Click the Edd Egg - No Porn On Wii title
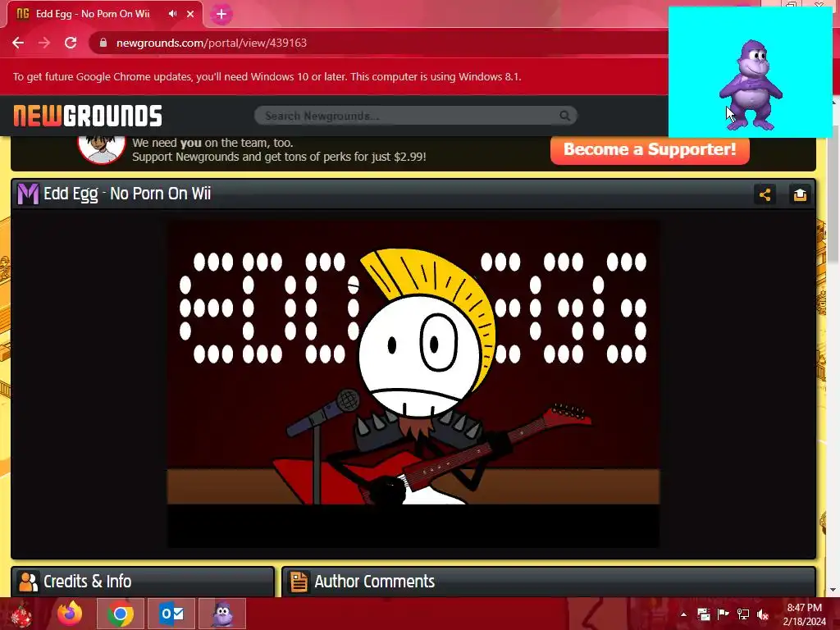 coord(127,194)
